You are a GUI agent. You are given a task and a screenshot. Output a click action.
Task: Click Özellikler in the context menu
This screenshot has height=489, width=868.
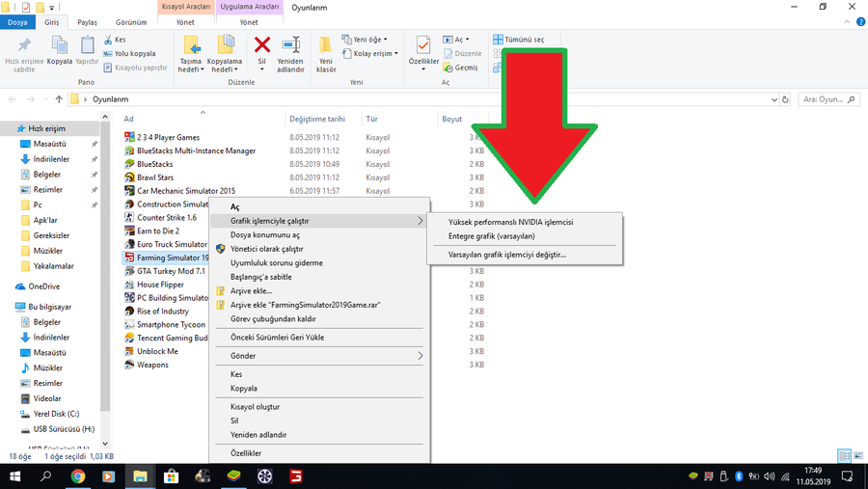[x=246, y=453]
